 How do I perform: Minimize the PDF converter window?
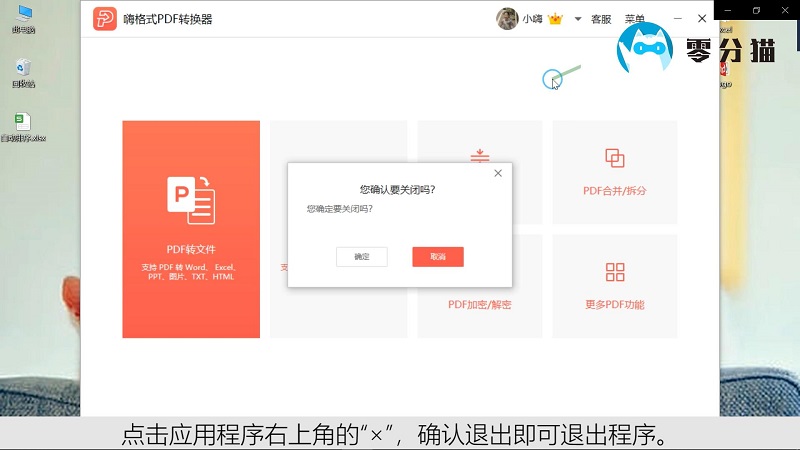point(678,18)
